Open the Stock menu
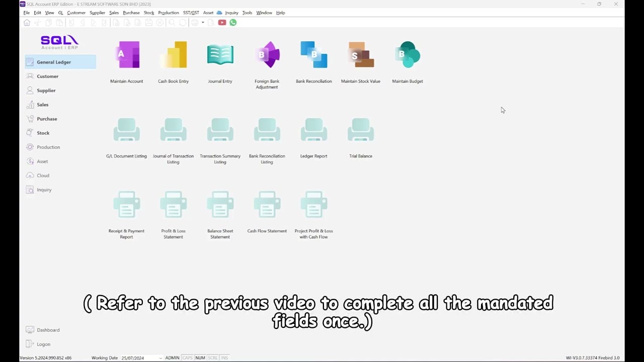This screenshot has height=362, width=644. 149,13
